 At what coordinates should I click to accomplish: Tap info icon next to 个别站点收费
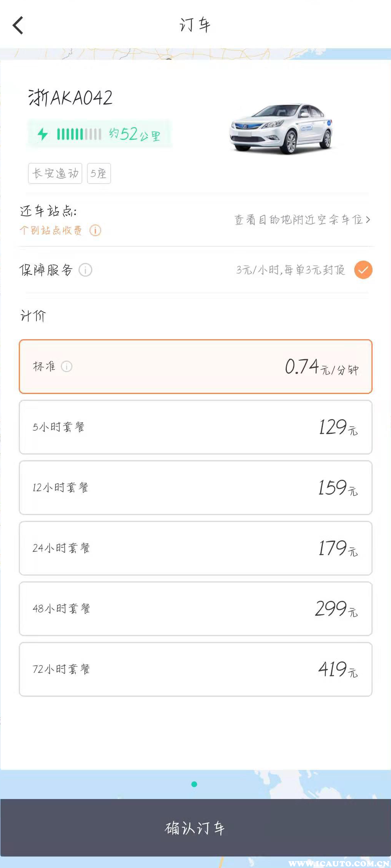pos(95,230)
